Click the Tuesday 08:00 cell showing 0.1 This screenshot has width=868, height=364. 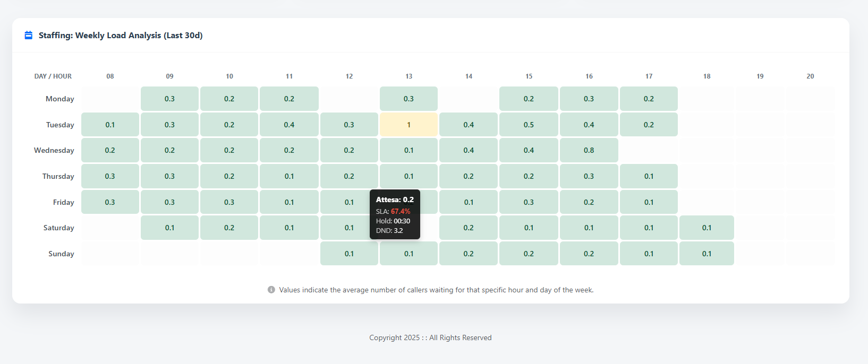tap(110, 125)
